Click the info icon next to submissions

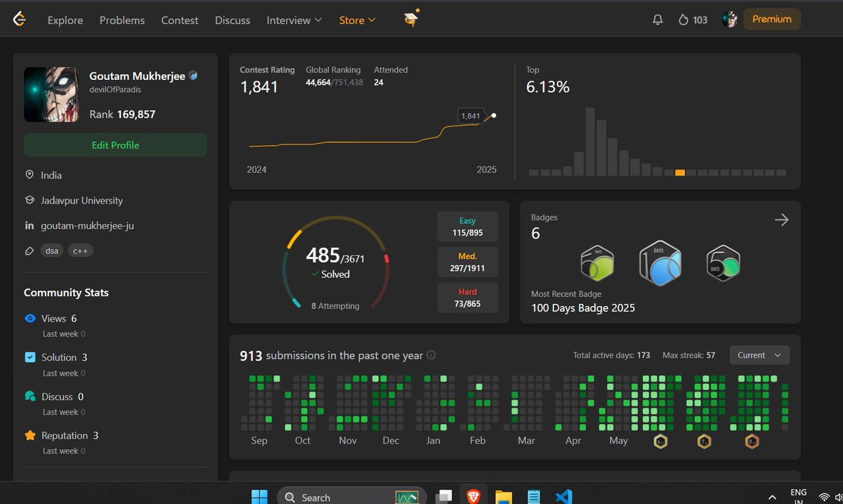(431, 355)
